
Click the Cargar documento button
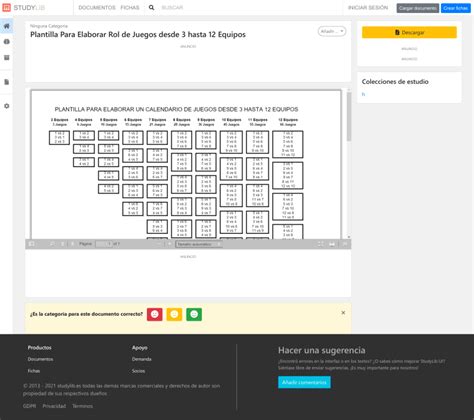pos(418,8)
